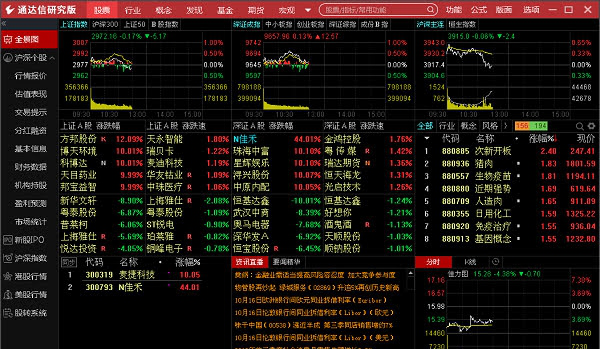This screenshot has height=362, width=600.
Task: Sort sector list by 涨幅% column
Action: click(542, 139)
